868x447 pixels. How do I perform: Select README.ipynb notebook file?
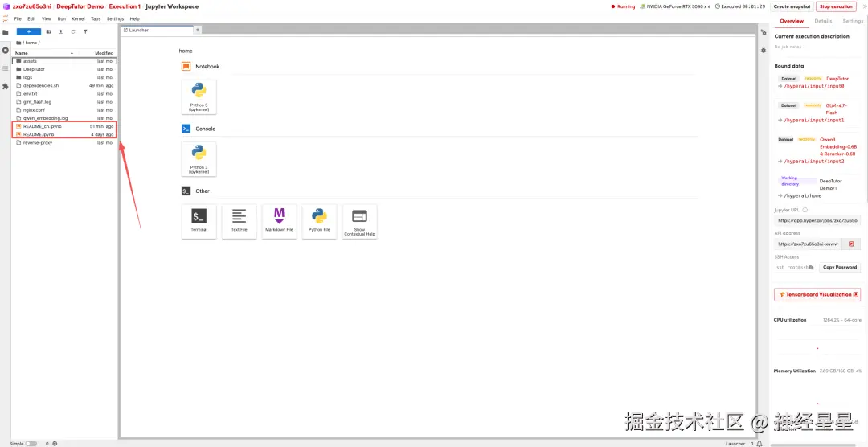(65, 134)
